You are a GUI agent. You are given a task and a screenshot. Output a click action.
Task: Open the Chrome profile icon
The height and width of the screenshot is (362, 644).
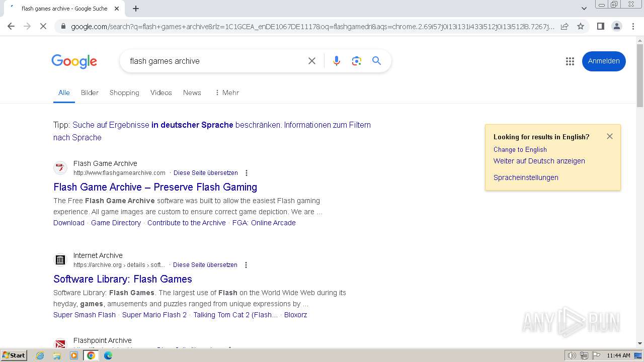[617, 26]
